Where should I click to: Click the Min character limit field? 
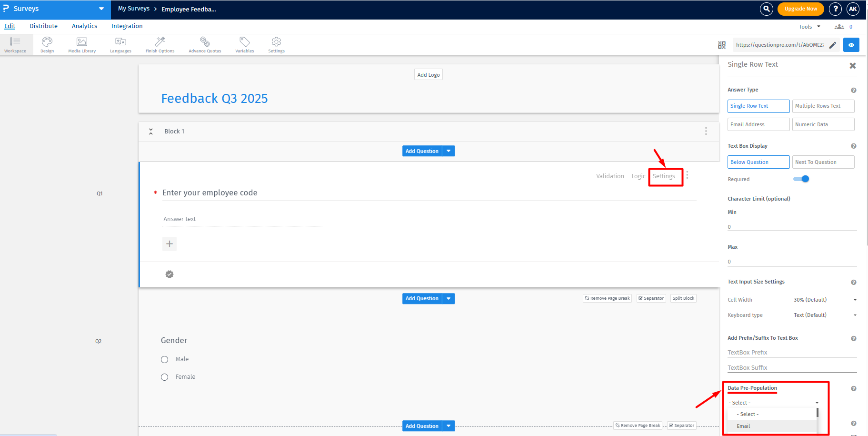point(792,227)
